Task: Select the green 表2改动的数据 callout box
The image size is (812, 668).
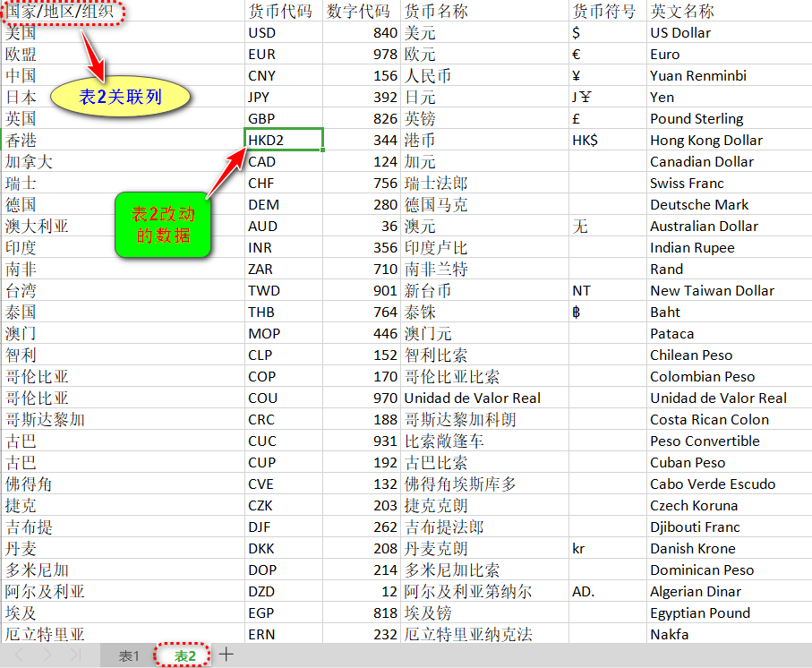Action: (163, 225)
